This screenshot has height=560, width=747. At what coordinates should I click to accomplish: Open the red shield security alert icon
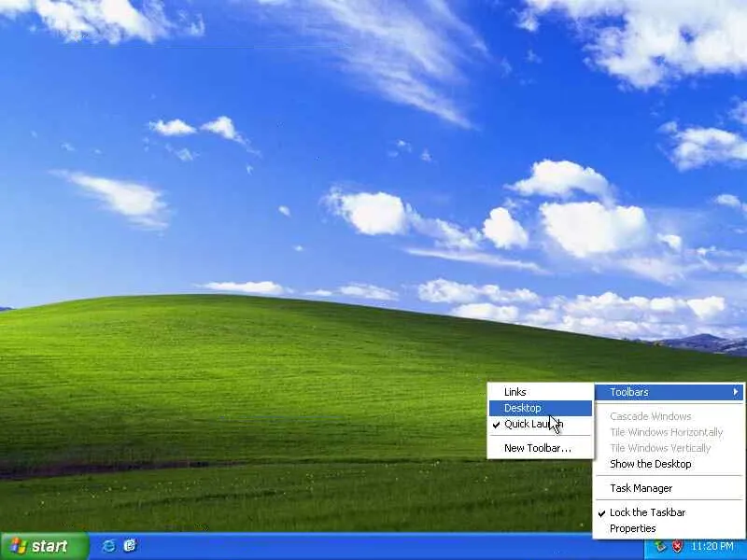coord(677,546)
